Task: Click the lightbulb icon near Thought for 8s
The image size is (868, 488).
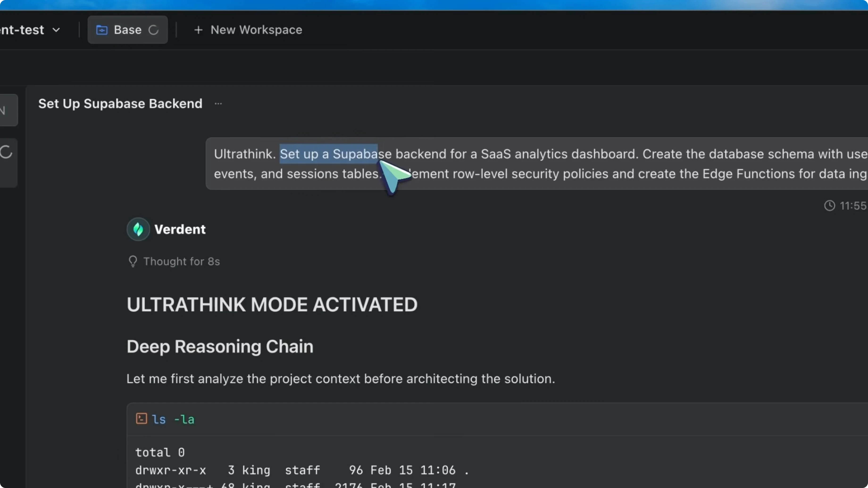Action: pyautogui.click(x=133, y=261)
